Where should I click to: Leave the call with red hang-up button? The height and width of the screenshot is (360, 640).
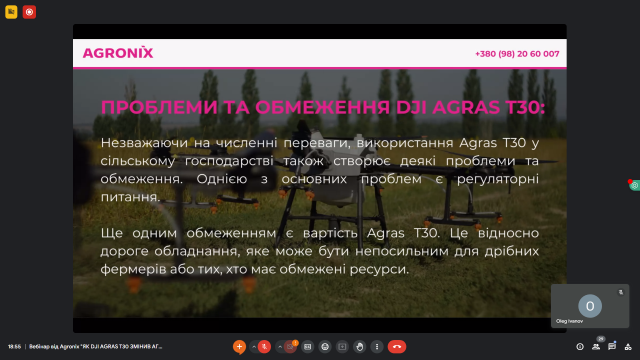coord(397,347)
